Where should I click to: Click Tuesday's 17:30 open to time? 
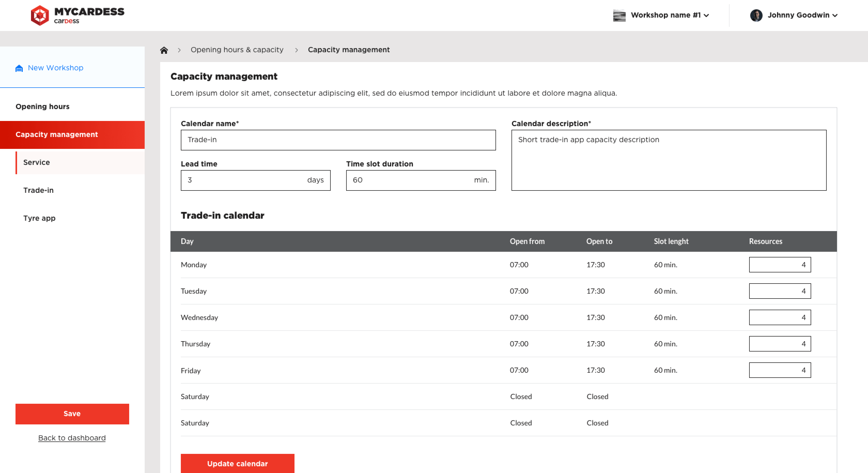(595, 291)
